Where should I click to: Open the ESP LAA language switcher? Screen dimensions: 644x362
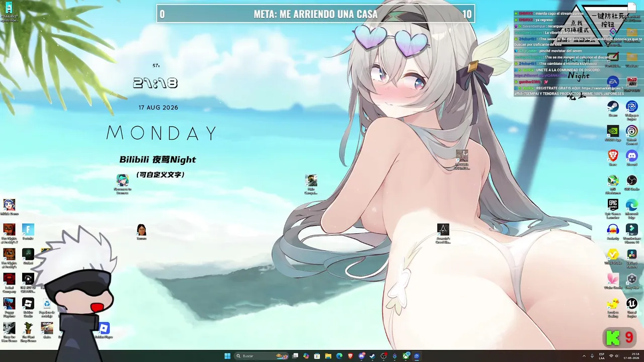pyautogui.click(x=601, y=356)
